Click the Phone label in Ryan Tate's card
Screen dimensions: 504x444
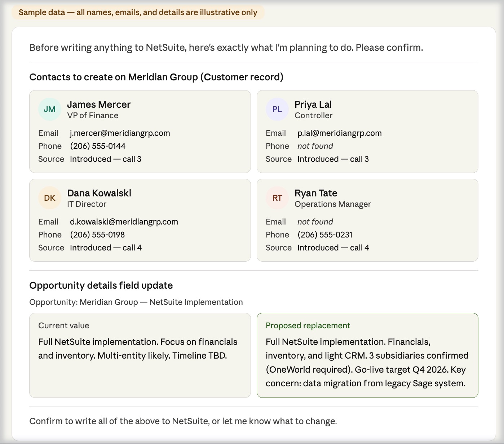277,235
